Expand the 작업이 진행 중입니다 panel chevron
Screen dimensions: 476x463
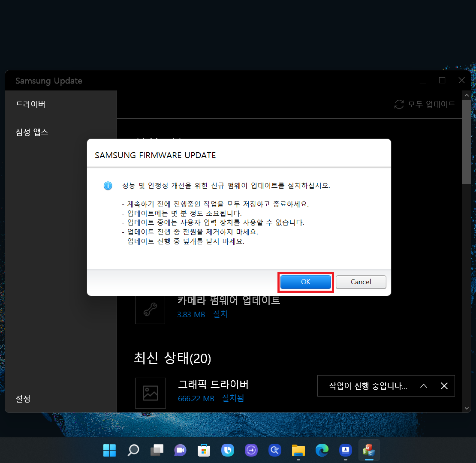[424, 386]
